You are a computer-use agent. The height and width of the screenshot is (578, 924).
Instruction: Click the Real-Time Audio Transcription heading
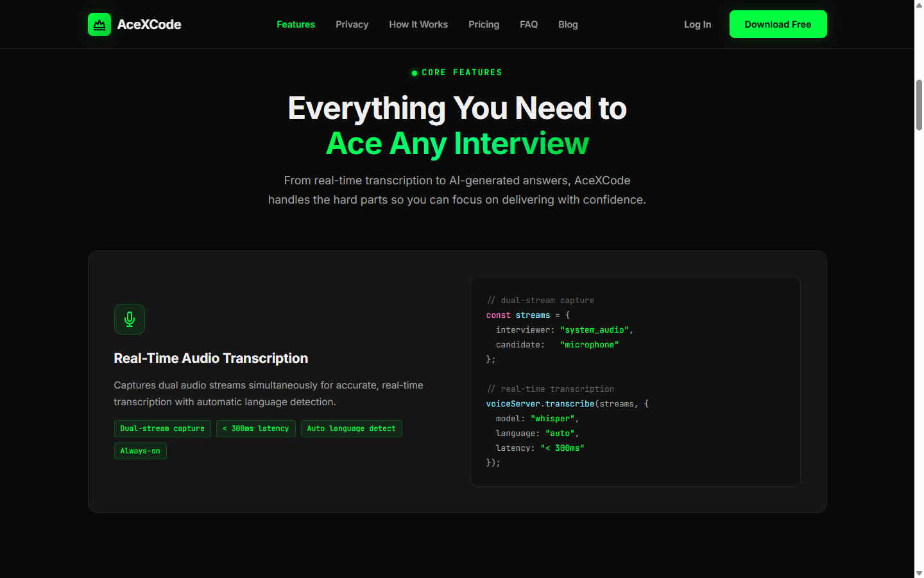tap(211, 358)
